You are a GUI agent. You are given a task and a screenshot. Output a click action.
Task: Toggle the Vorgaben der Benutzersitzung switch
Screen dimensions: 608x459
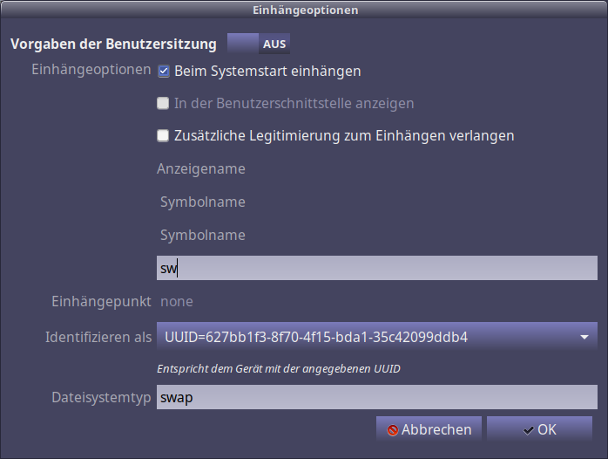click(258, 44)
